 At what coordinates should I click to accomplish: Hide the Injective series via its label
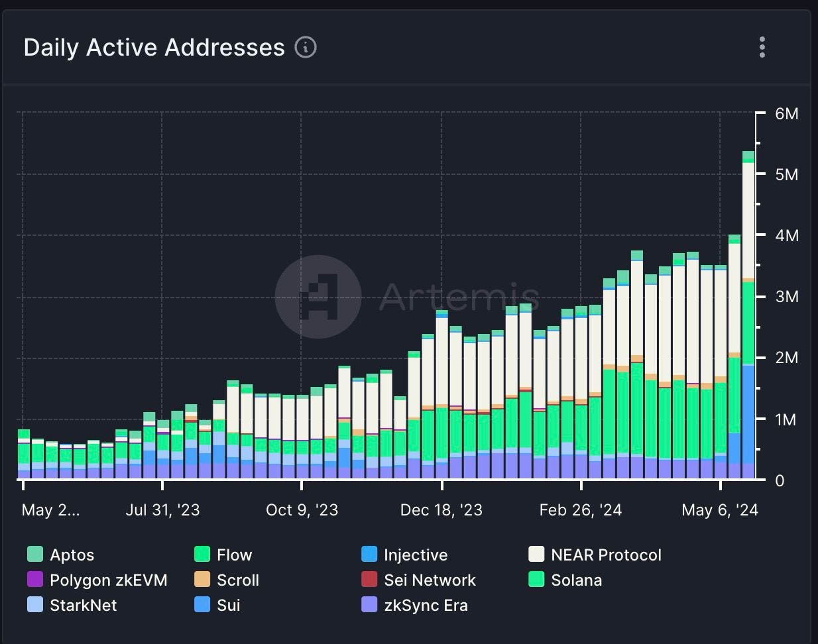coord(416,555)
